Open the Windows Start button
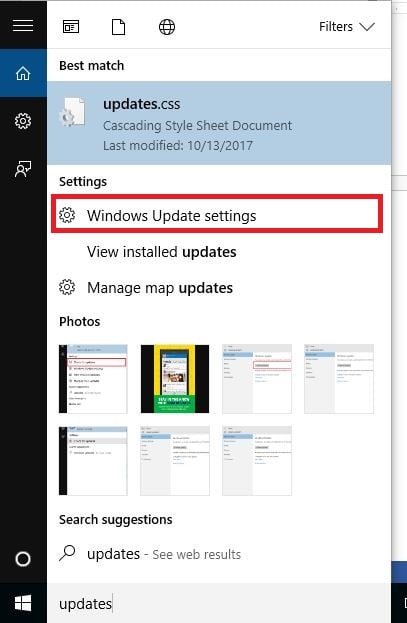407x623 pixels. 23,603
